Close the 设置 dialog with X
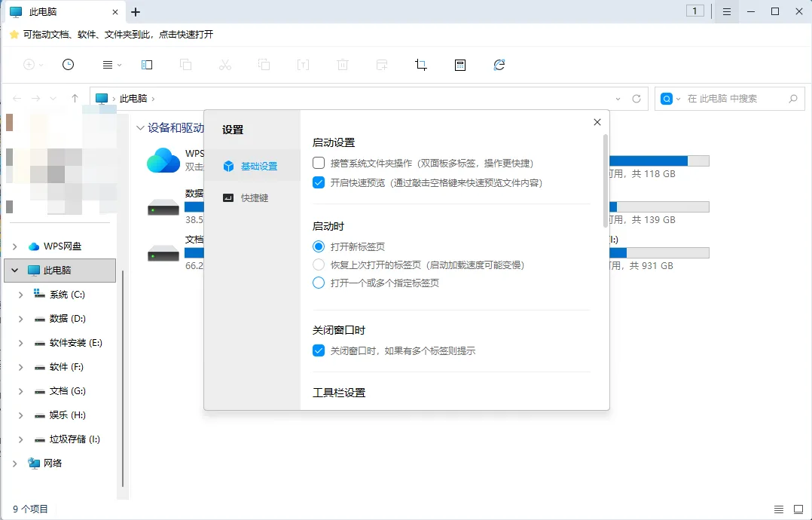 coord(597,122)
